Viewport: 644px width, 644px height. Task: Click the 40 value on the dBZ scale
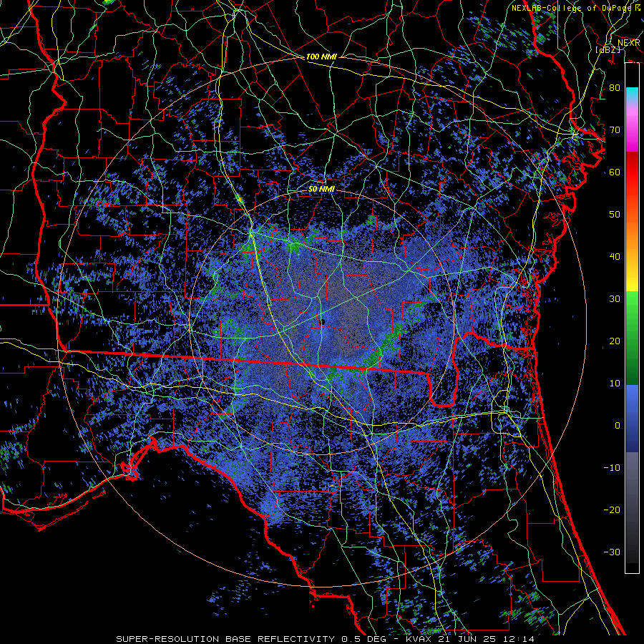(615, 257)
